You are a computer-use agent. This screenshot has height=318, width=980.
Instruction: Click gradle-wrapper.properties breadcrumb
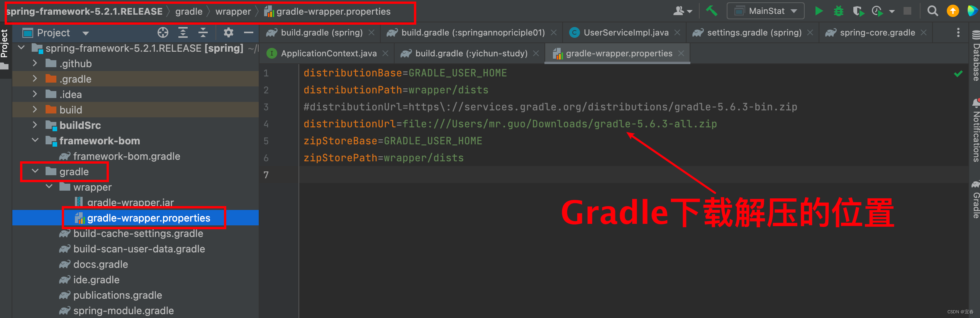click(327, 12)
